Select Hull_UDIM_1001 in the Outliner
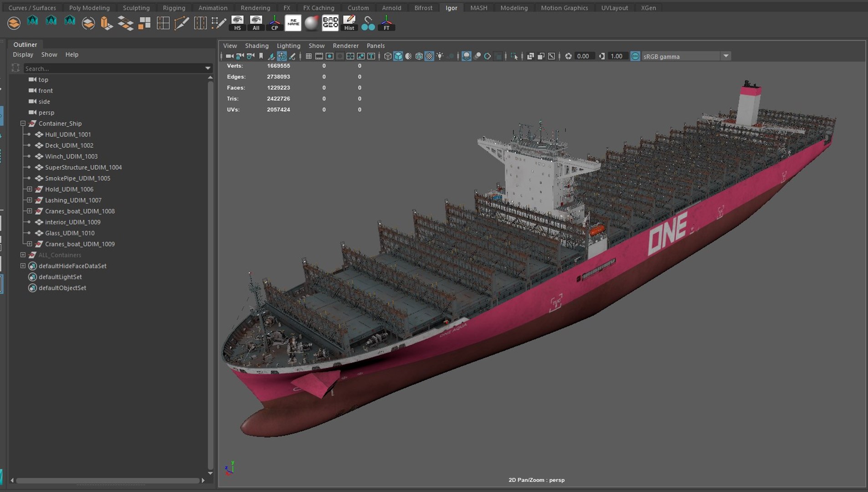Screen dimensions: 868x492 [67, 134]
